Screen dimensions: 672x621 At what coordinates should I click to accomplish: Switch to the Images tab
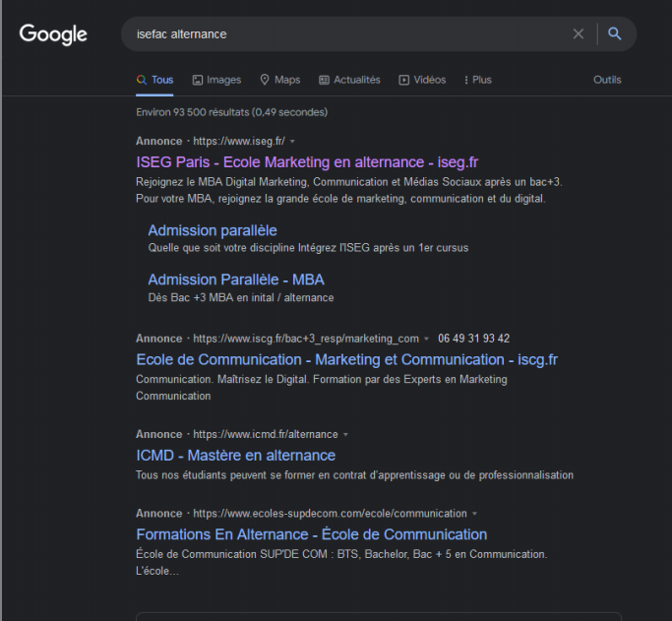click(x=216, y=80)
